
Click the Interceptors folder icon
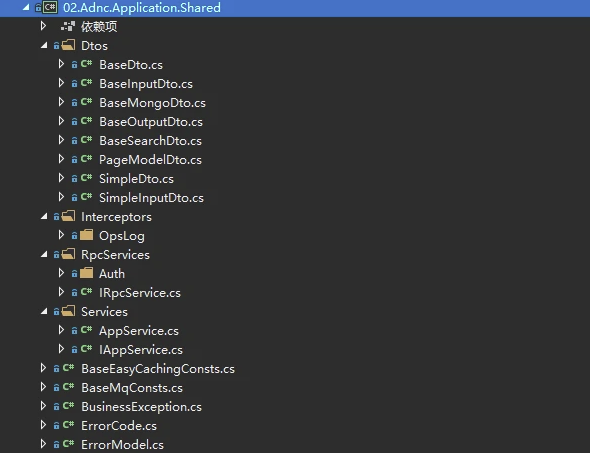(x=68, y=216)
